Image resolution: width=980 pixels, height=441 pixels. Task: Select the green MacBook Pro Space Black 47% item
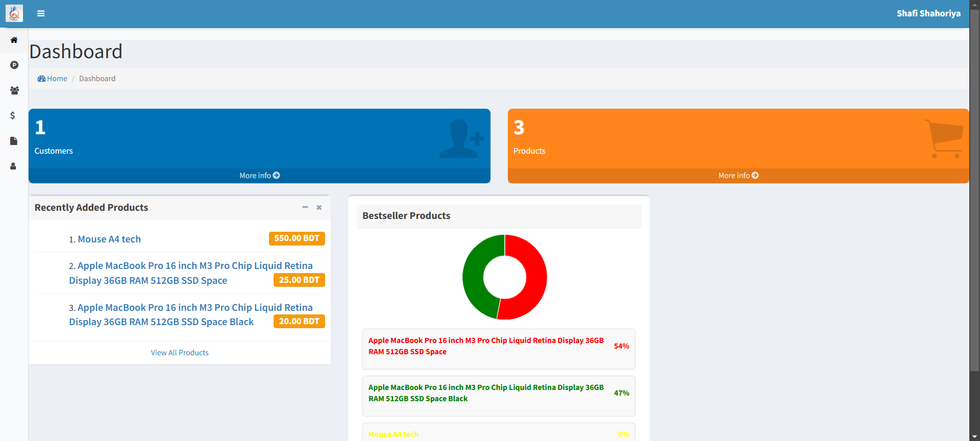[x=499, y=396]
